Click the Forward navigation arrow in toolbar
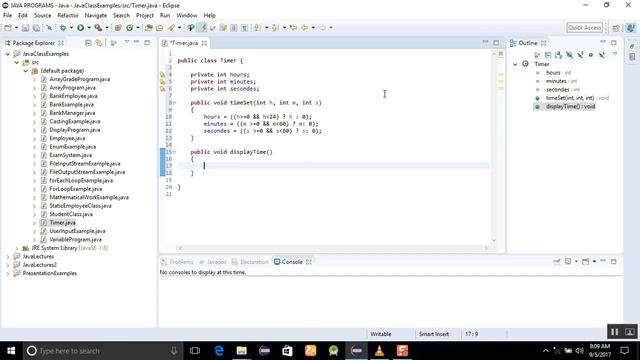The height and width of the screenshot is (360, 640). click(x=322, y=28)
